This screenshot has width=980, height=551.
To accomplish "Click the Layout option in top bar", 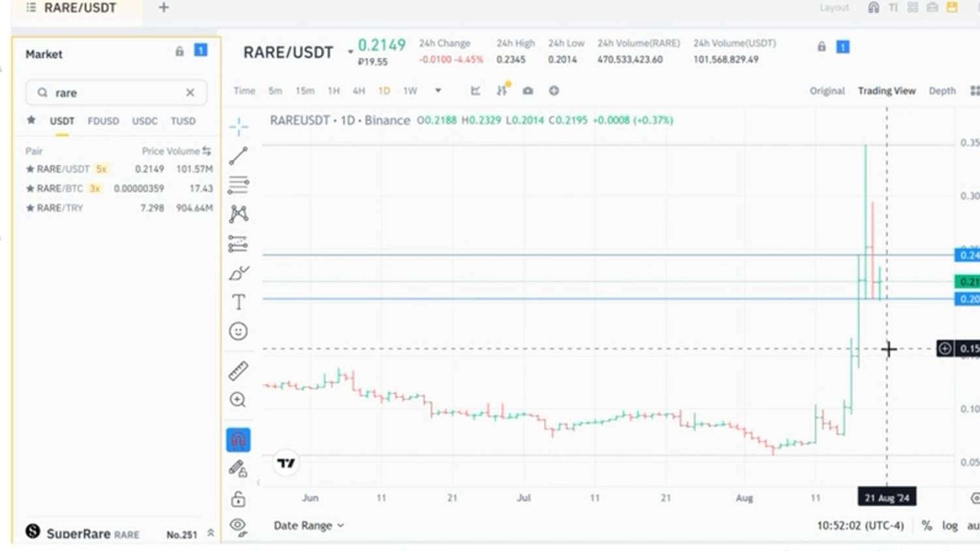I will click(835, 8).
